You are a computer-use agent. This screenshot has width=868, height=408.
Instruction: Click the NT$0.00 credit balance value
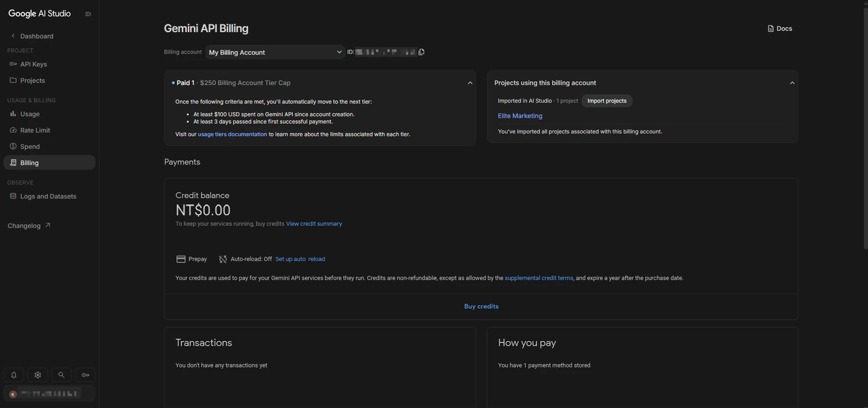tap(203, 211)
